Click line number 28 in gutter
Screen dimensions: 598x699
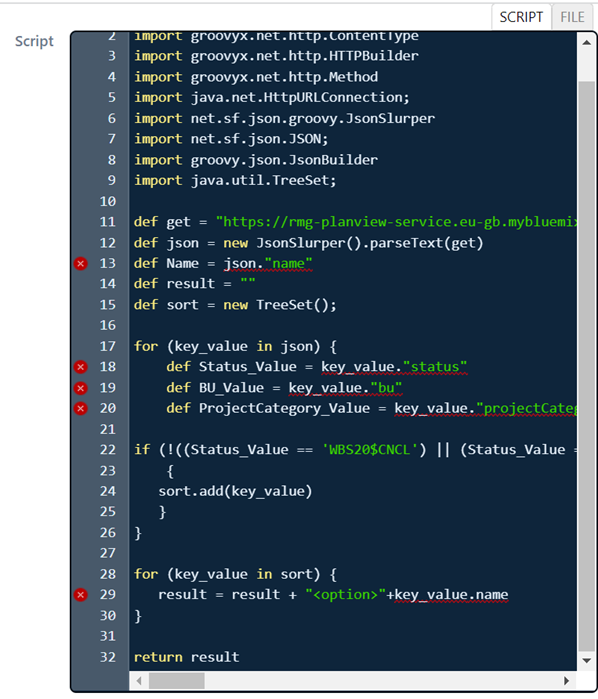[107, 574]
